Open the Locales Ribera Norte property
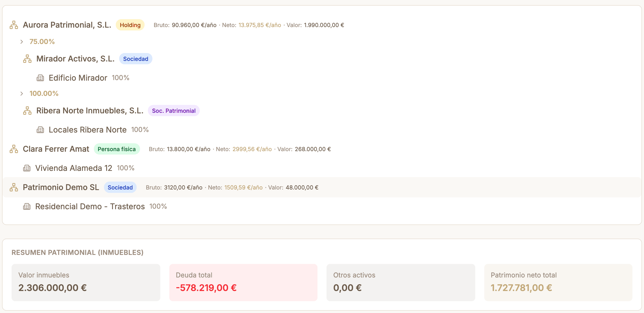Image resolution: width=644 pixels, height=313 pixels. click(x=88, y=130)
